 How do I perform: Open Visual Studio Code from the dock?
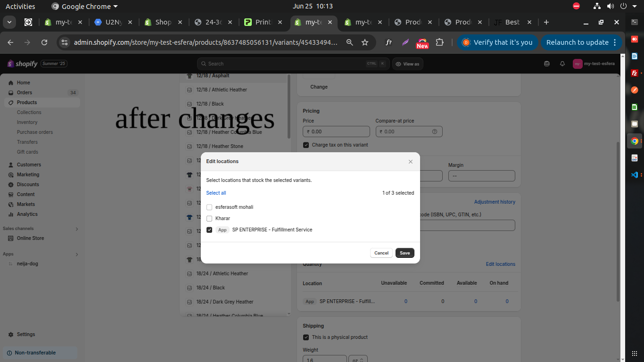635,175
